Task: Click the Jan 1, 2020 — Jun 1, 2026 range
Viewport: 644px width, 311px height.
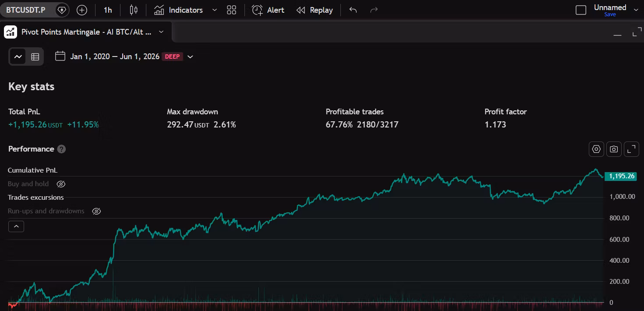Action: [115, 57]
